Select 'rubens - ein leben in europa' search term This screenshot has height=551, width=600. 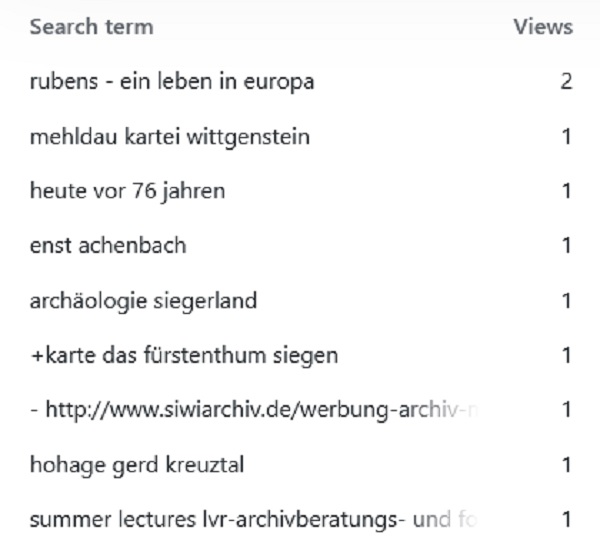[x=172, y=82]
